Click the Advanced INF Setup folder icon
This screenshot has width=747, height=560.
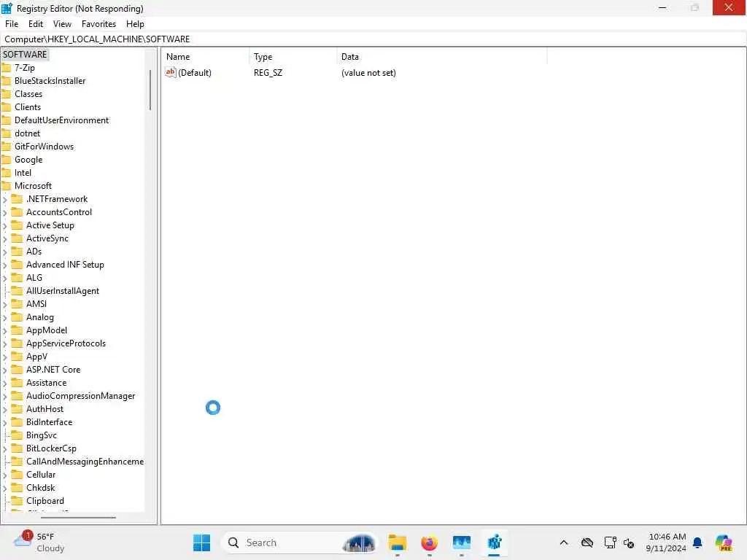coord(17,264)
